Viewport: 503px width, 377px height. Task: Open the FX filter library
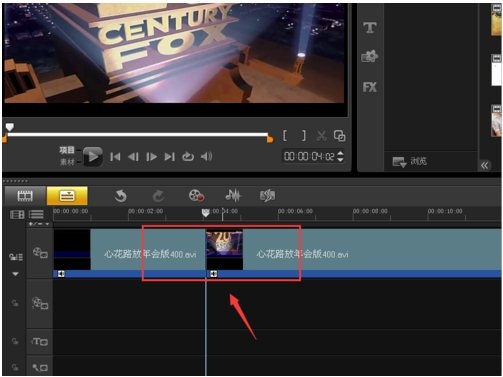[x=369, y=87]
